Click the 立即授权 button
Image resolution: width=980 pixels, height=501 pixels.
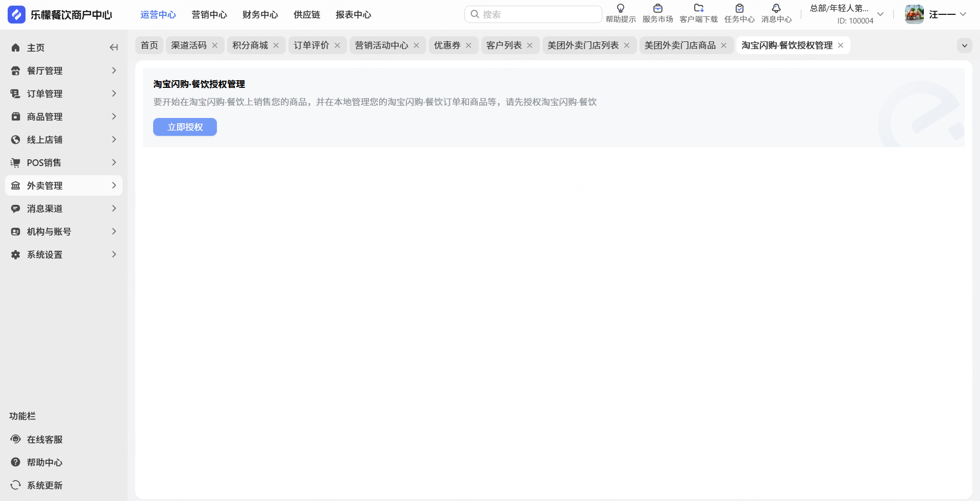click(x=185, y=127)
